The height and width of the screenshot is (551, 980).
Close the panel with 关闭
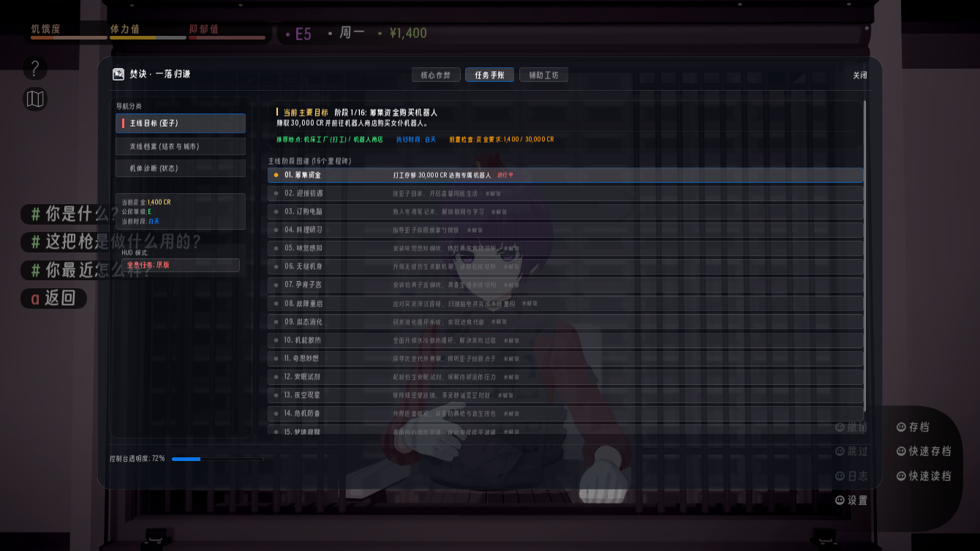[x=860, y=75]
